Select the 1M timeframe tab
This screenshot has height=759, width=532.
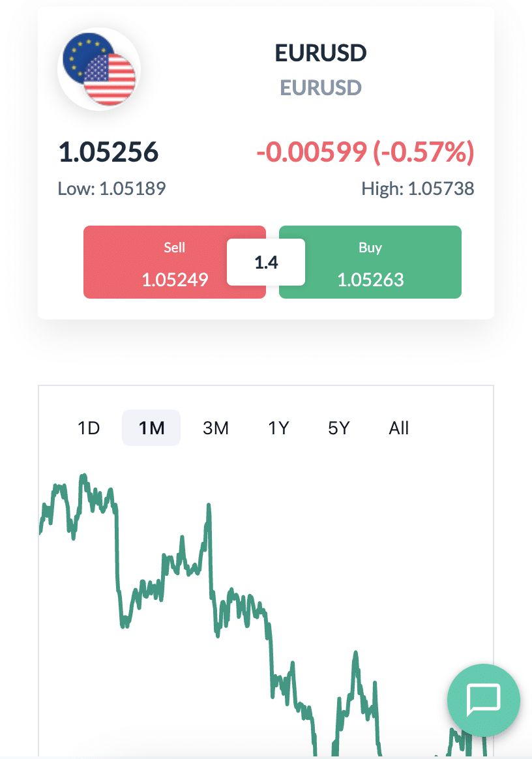coord(151,428)
